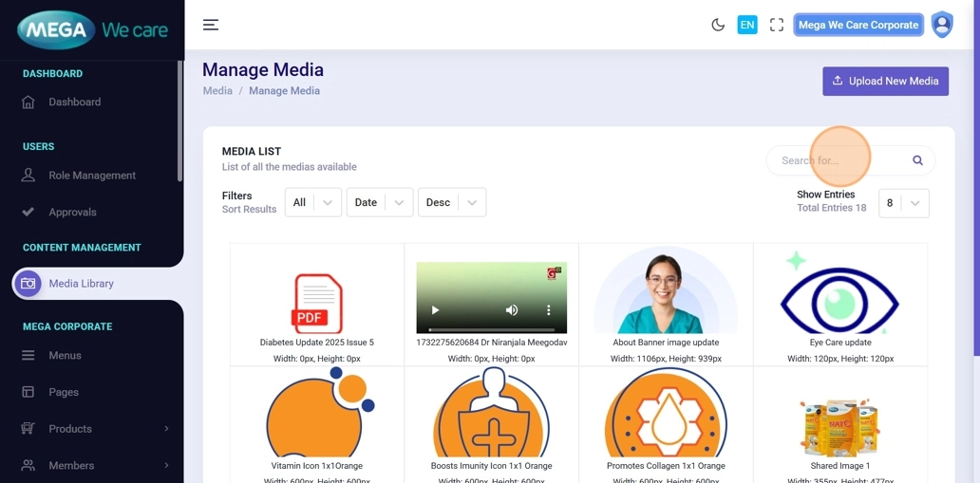Click the search magnifier icon
This screenshot has width=980, height=483.
pos(917,160)
